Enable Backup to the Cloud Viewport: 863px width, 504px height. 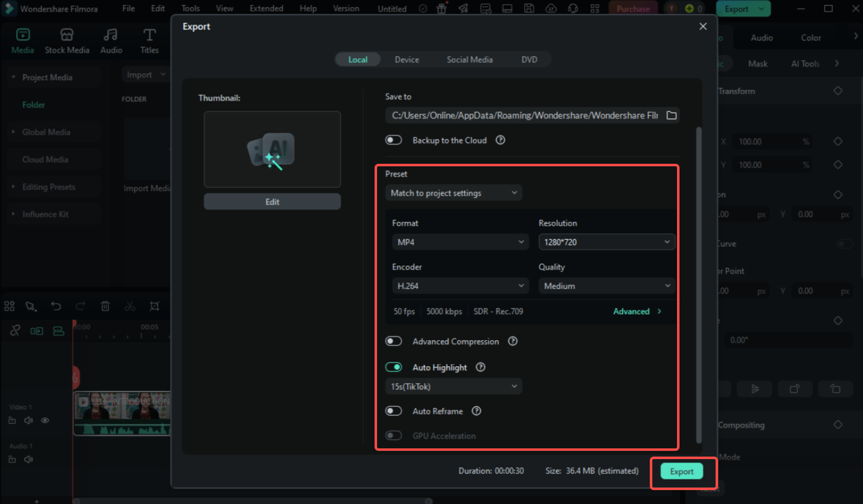[x=394, y=140]
